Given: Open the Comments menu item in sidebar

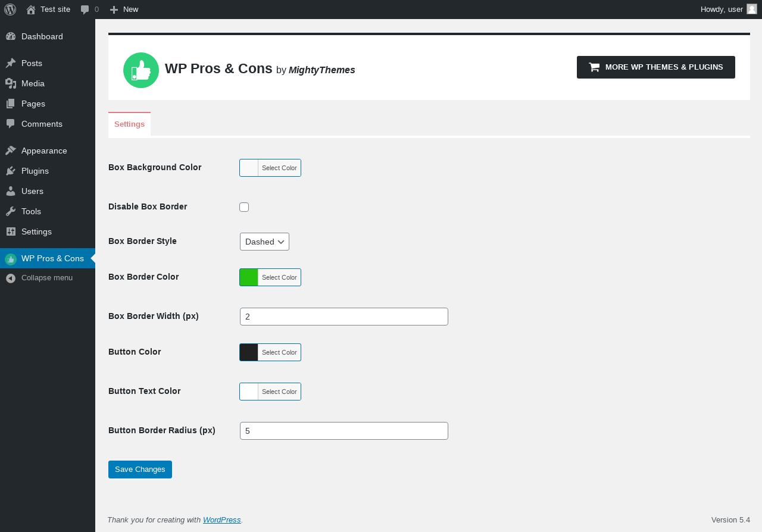Looking at the screenshot, I should tap(48, 124).
